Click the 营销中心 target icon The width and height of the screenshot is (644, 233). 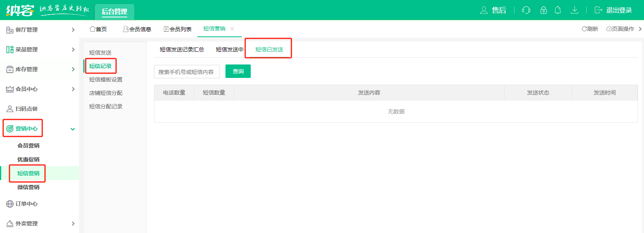pyautogui.click(x=10, y=129)
